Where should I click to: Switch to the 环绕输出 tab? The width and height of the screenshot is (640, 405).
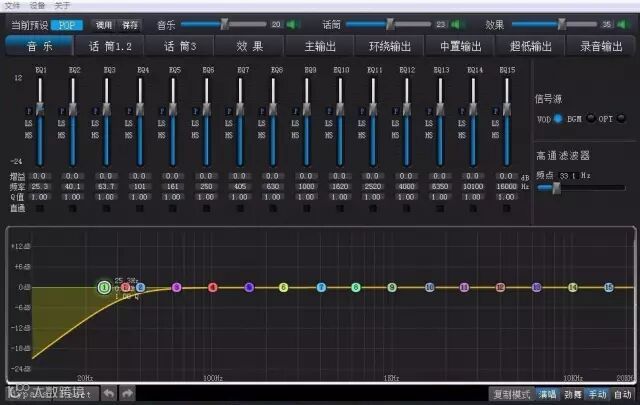pos(390,46)
